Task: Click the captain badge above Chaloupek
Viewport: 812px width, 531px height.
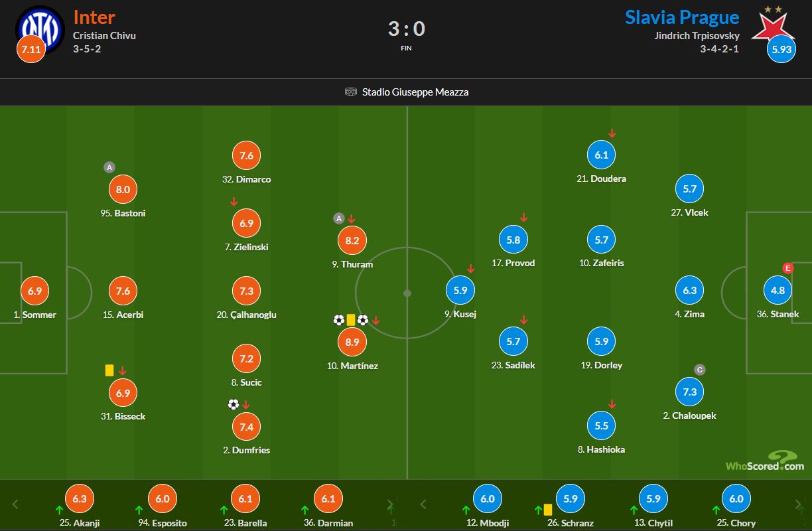Action: tap(699, 370)
